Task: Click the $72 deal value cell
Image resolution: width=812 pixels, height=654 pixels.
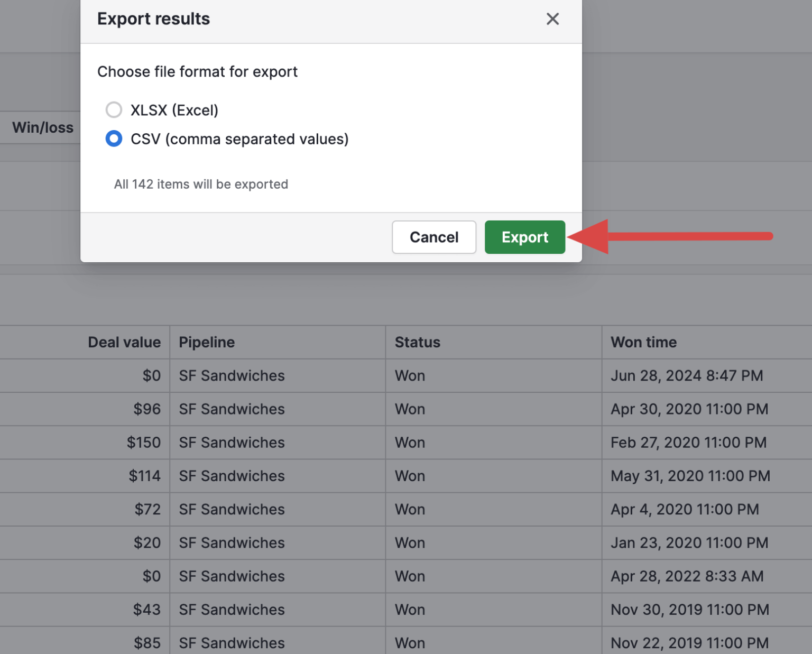Action: click(147, 509)
